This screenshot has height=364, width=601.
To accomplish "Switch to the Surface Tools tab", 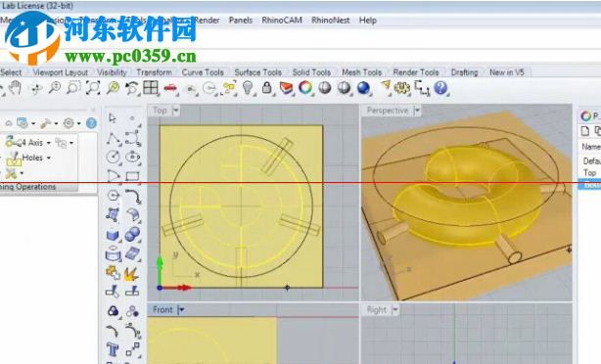I will [x=258, y=72].
